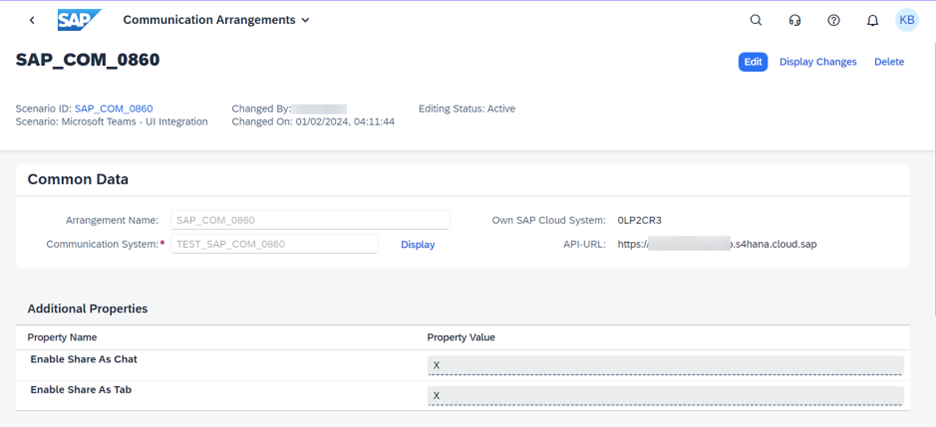Click the Property Name column header

point(62,337)
